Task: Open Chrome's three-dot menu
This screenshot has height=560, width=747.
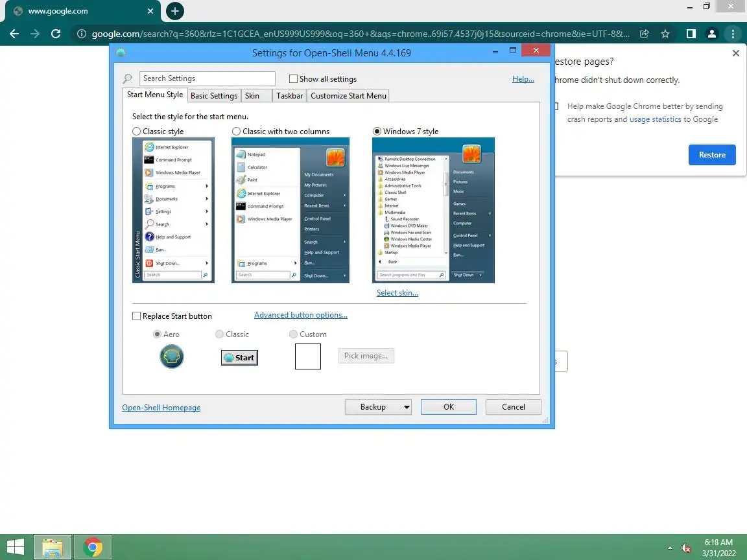Action: (733, 34)
